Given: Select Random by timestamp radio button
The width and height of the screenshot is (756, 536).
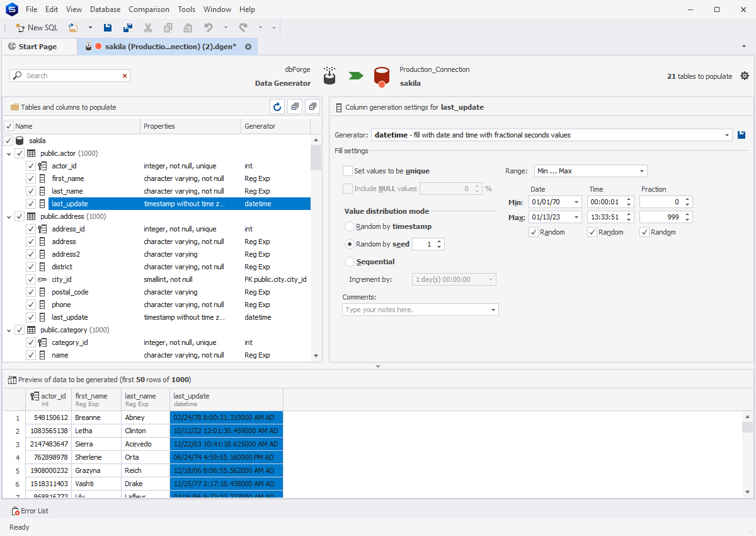Looking at the screenshot, I should tap(350, 226).
